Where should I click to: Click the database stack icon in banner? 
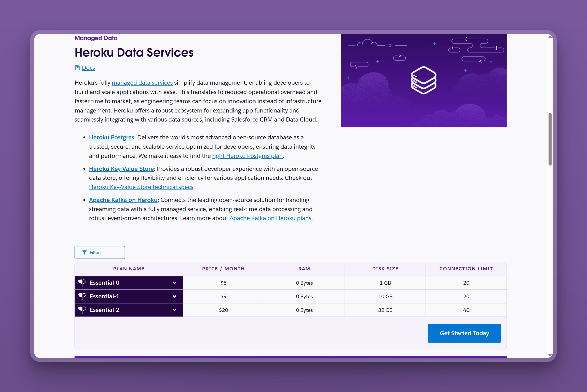pyautogui.click(x=424, y=80)
